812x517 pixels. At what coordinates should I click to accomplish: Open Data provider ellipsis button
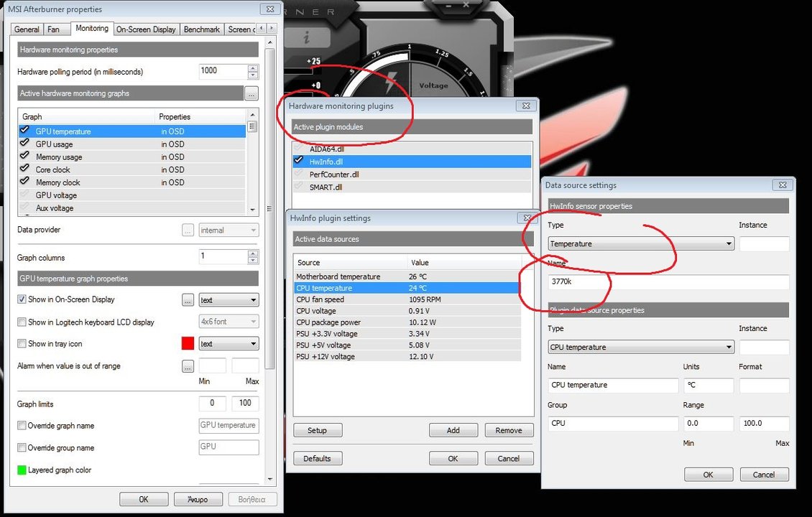188,230
